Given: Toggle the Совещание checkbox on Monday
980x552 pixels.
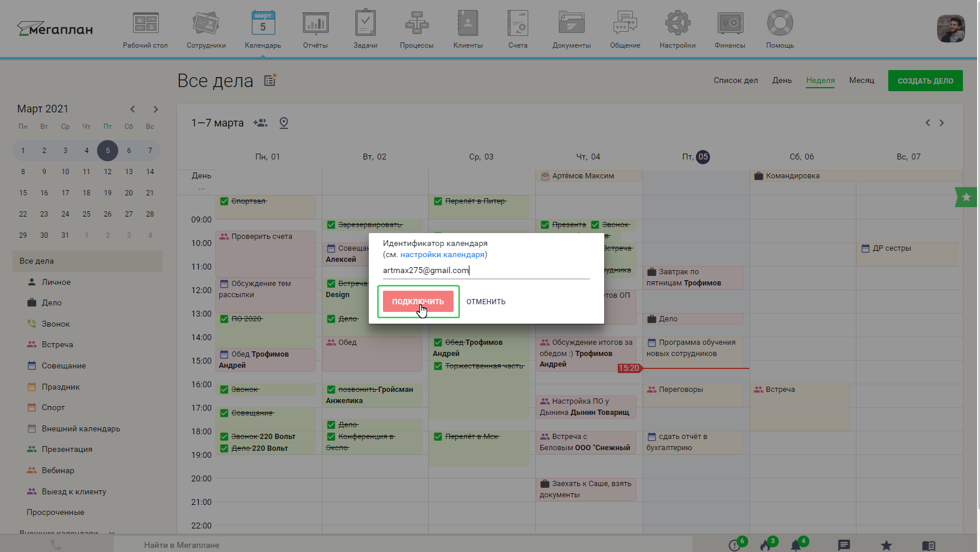Looking at the screenshot, I should coord(224,413).
